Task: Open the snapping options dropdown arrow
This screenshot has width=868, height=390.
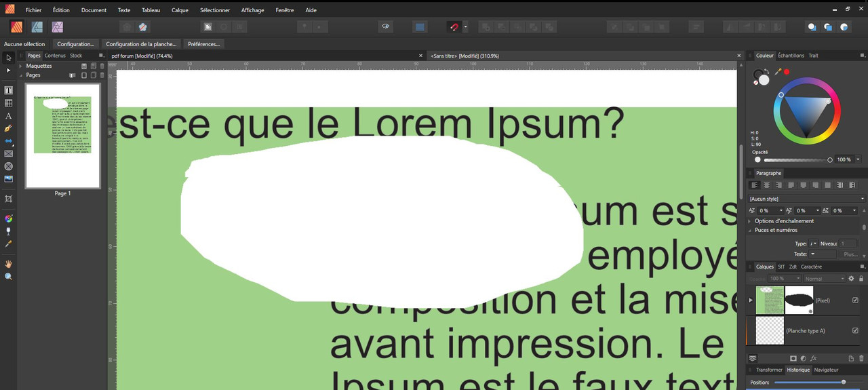Action: [x=465, y=27]
